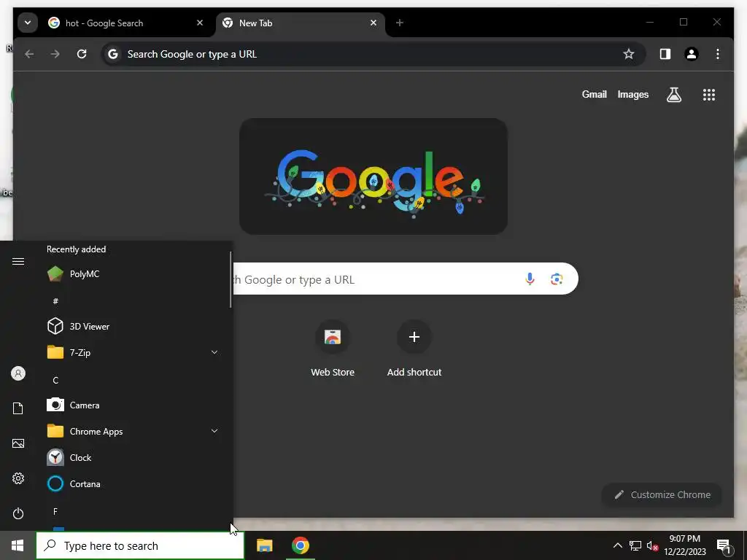Open the Chrome Apps folder entry
The image size is (747, 560).
coord(133,432)
